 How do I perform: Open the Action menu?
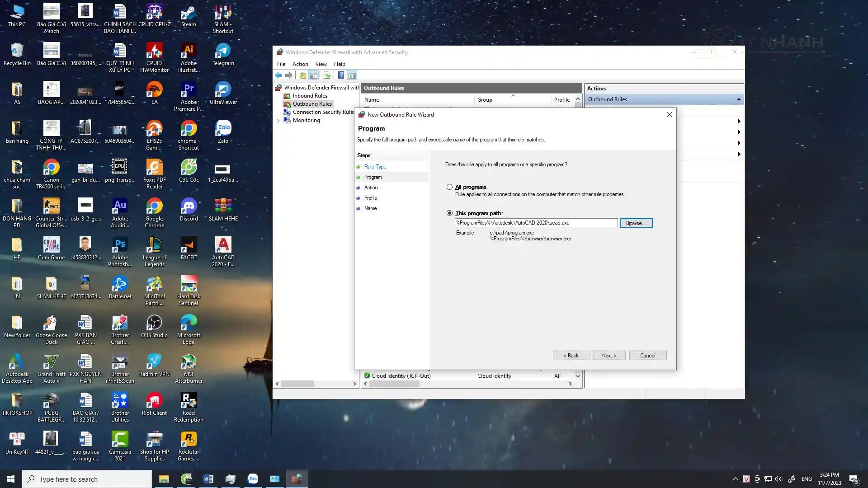click(x=300, y=64)
